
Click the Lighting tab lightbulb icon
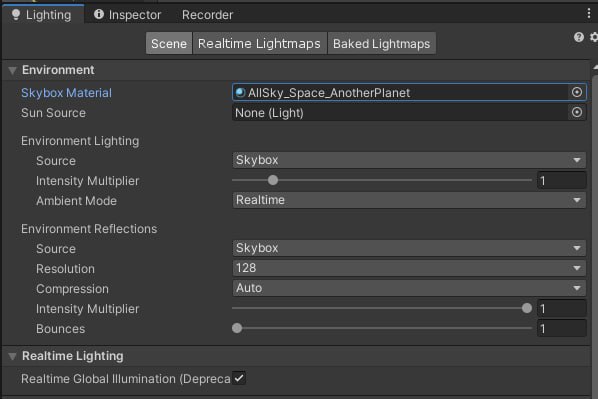pyautogui.click(x=16, y=14)
